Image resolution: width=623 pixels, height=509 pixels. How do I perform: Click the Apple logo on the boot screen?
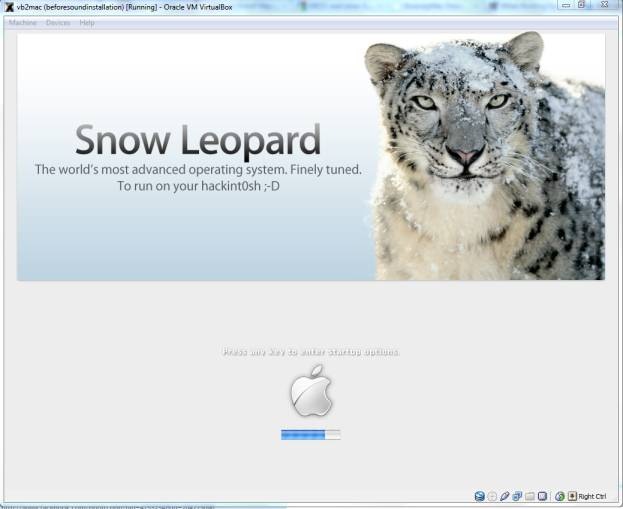[311, 391]
